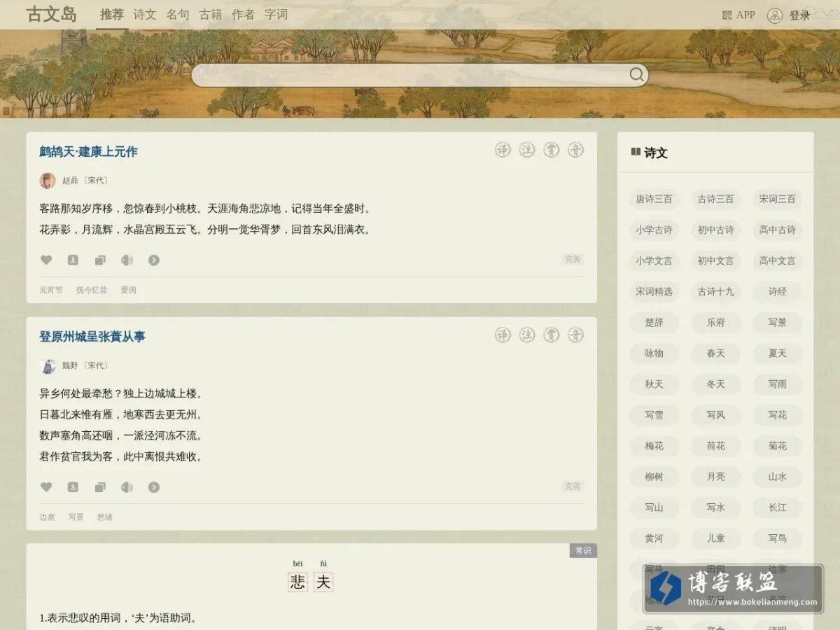Like the 登原州城呈张蕡从事 poem with heart icon

pos(46,486)
